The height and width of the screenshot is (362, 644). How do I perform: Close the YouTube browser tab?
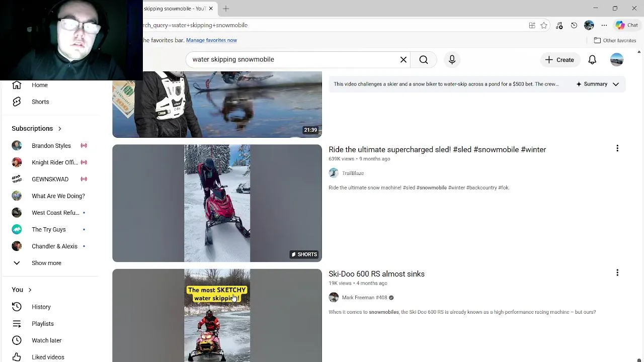(x=211, y=9)
